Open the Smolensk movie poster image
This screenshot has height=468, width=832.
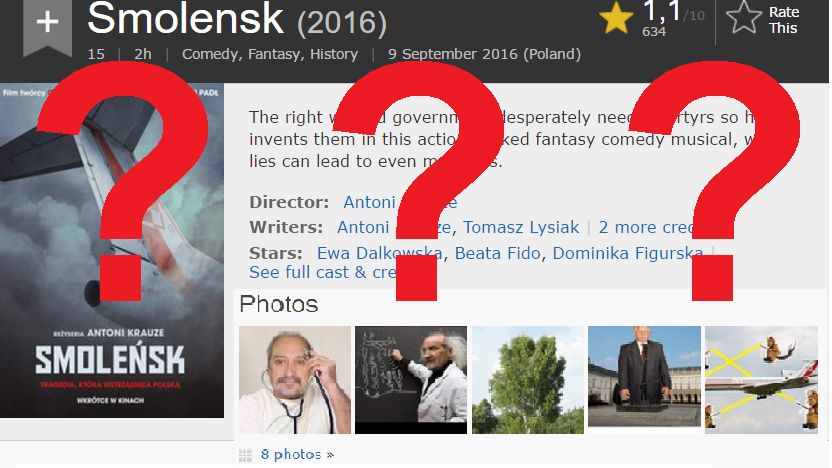tap(112, 250)
